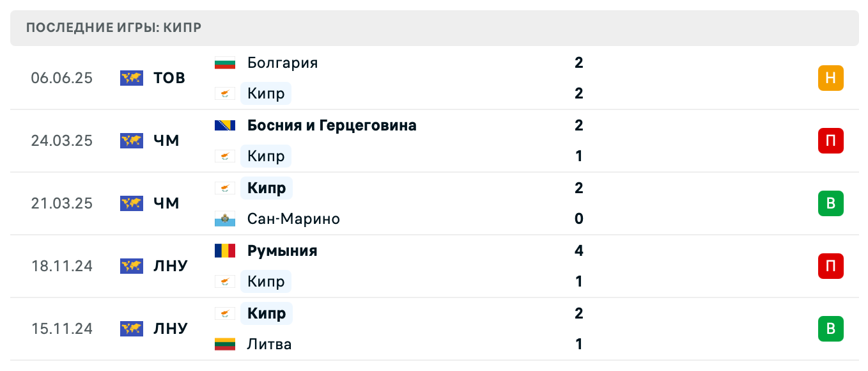Click the red П badge for the Romania match
This screenshot has width=868, height=371.
click(x=830, y=267)
